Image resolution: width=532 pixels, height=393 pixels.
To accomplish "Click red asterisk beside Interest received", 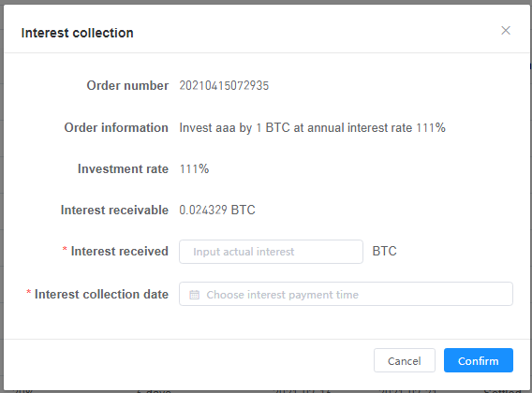I will click(x=65, y=250).
